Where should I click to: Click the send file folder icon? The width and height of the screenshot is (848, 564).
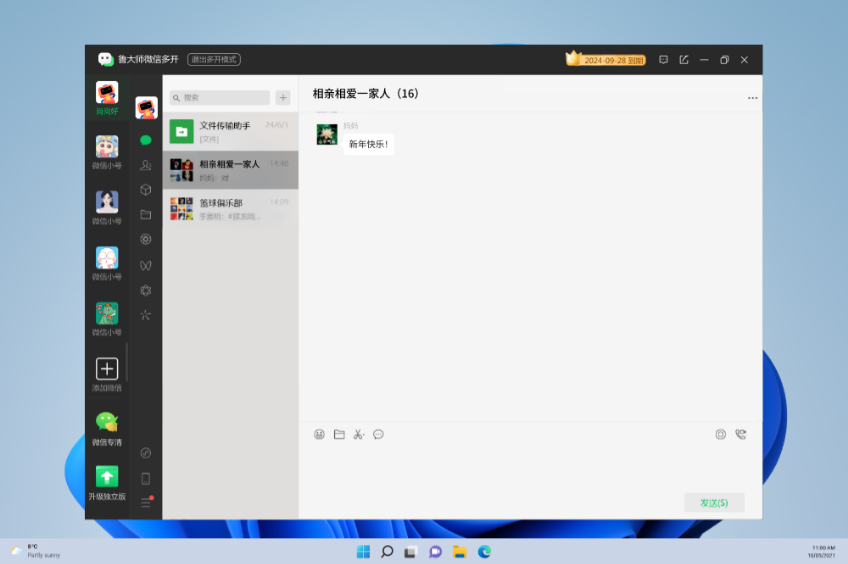click(x=339, y=434)
